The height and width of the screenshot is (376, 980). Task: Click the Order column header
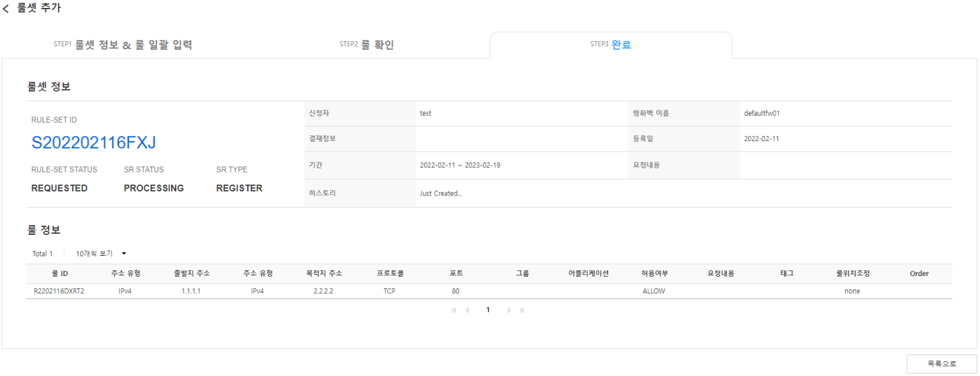(919, 274)
